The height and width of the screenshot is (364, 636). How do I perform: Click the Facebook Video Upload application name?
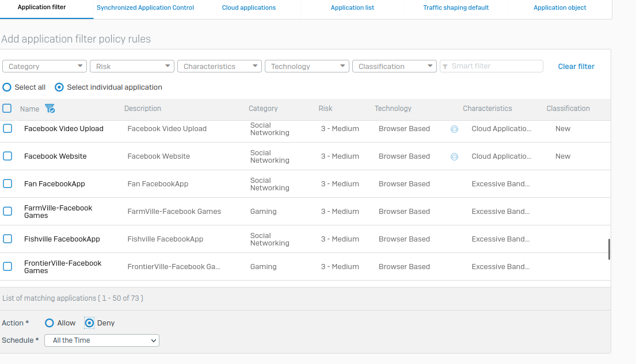64,129
